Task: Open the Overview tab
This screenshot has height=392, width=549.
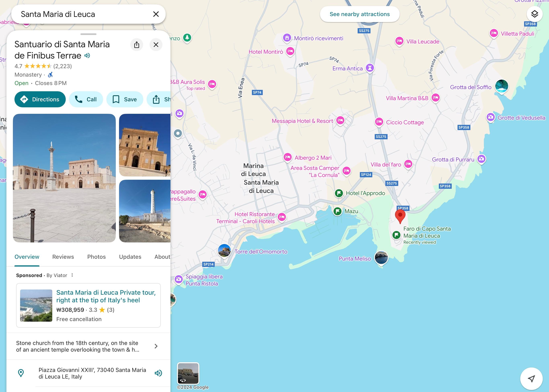Action: click(x=27, y=257)
